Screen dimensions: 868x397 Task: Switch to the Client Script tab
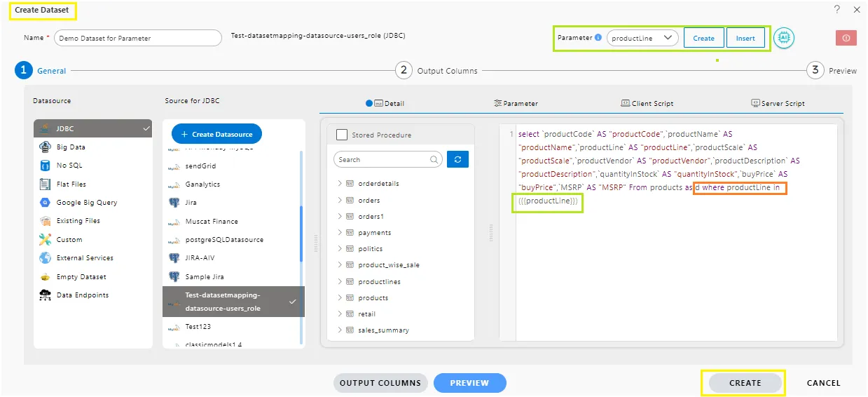pos(647,103)
